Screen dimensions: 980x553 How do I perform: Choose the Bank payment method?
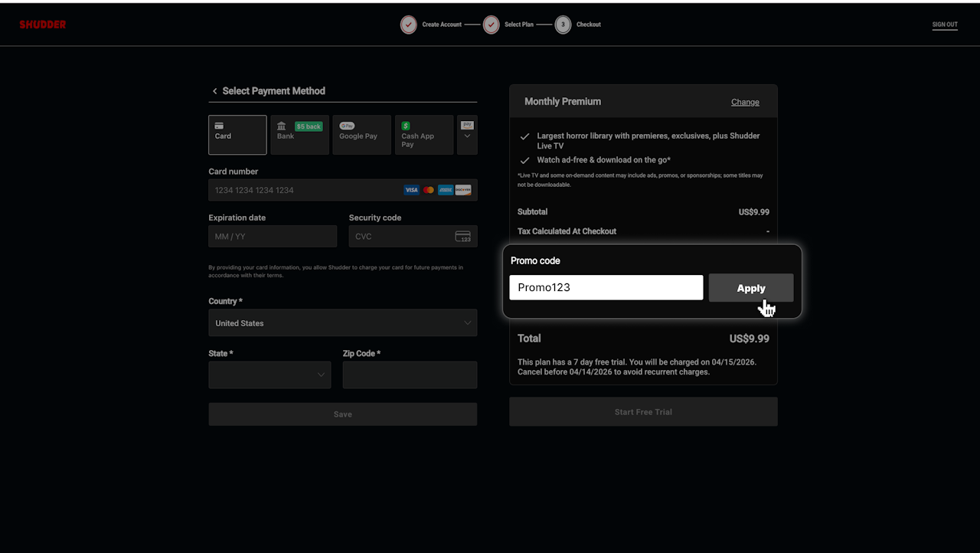(x=299, y=135)
